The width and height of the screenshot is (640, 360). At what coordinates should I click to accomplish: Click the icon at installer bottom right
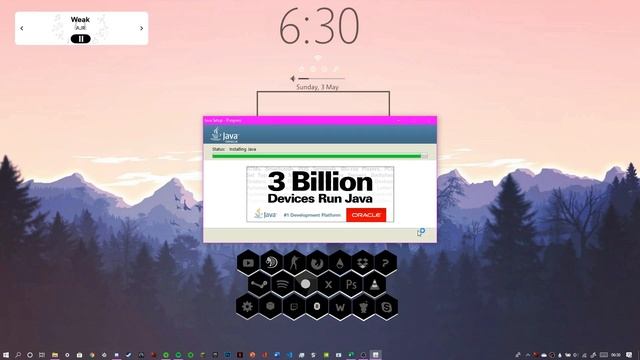click(421, 232)
